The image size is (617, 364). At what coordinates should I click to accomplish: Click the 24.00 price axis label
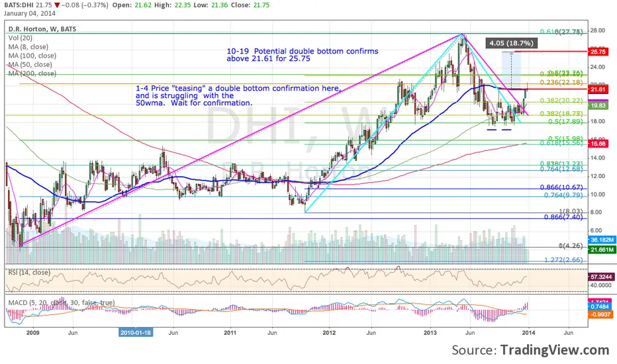[x=597, y=67]
